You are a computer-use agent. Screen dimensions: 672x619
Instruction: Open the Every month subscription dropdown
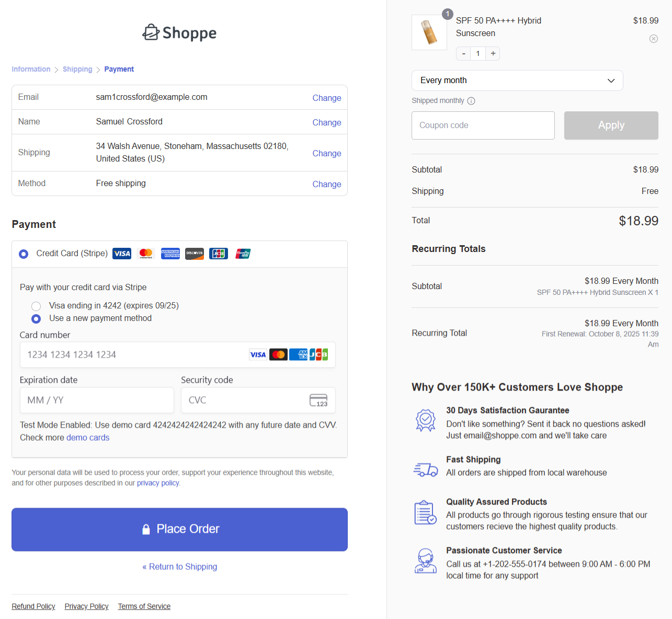click(x=517, y=81)
